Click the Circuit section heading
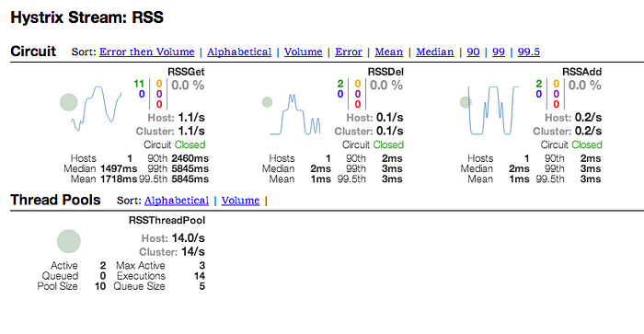This screenshot has height=334, width=644. pos(33,51)
